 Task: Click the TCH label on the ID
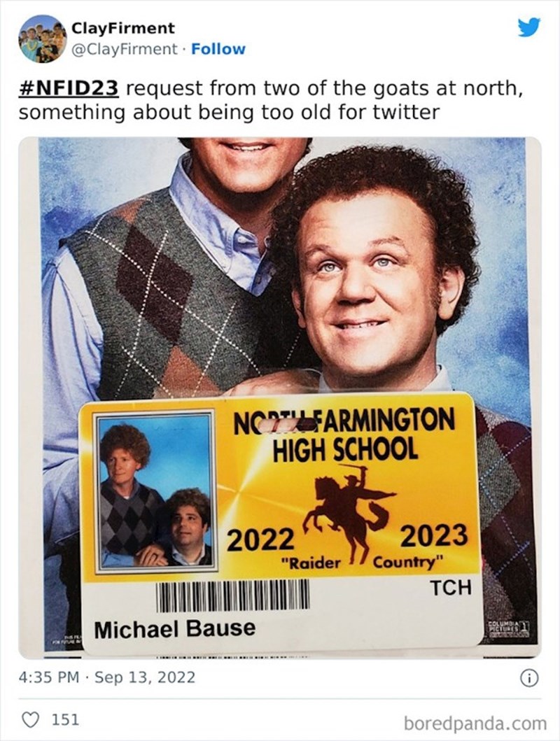pos(450,588)
